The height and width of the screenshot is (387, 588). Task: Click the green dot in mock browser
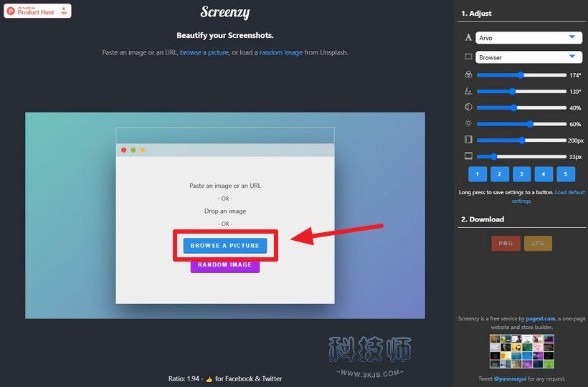click(x=133, y=150)
